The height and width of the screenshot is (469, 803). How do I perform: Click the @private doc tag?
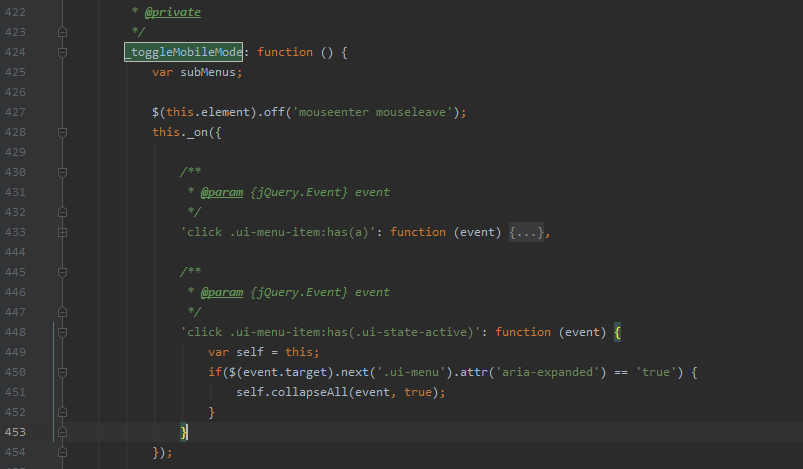coord(172,12)
